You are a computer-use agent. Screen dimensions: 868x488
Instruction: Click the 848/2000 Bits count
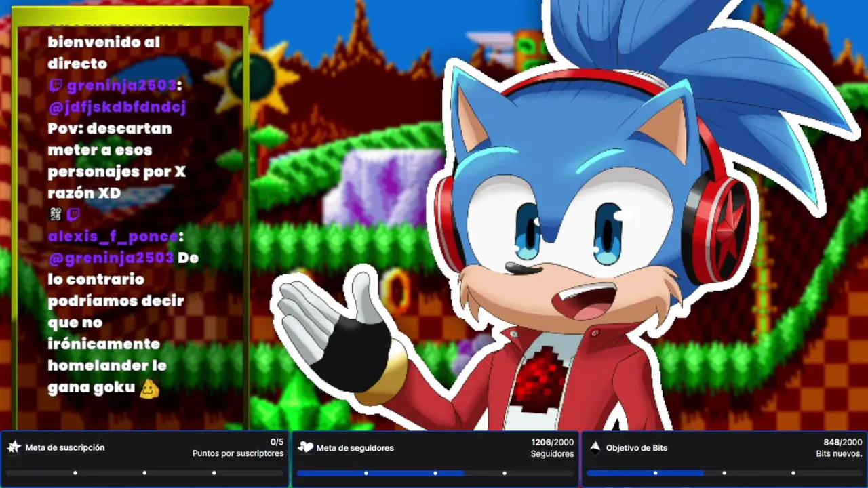[843, 442]
